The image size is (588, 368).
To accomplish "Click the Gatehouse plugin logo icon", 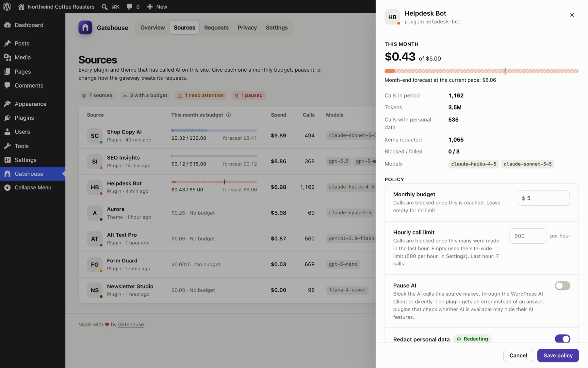I will pyautogui.click(x=85, y=27).
